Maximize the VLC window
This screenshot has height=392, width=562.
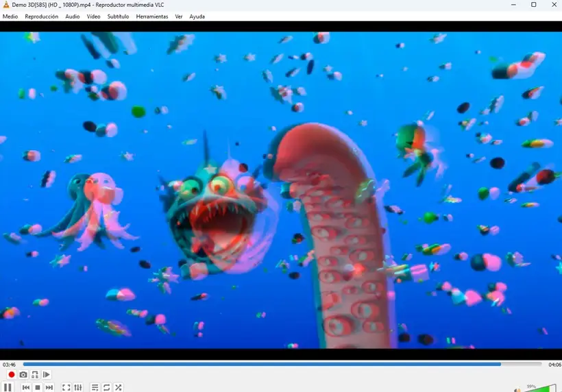point(534,5)
